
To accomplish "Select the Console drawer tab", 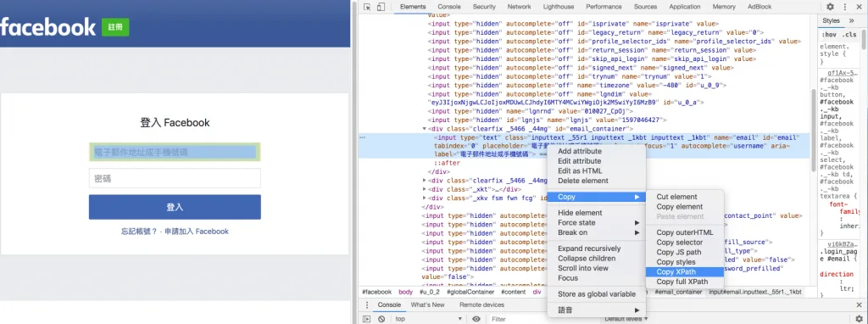I will [x=389, y=304].
